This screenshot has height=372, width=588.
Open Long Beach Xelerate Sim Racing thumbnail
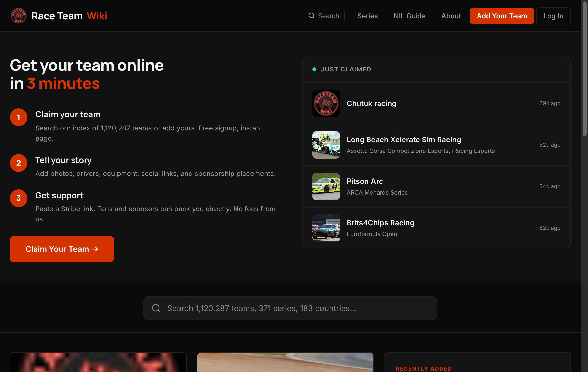[326, 145]
